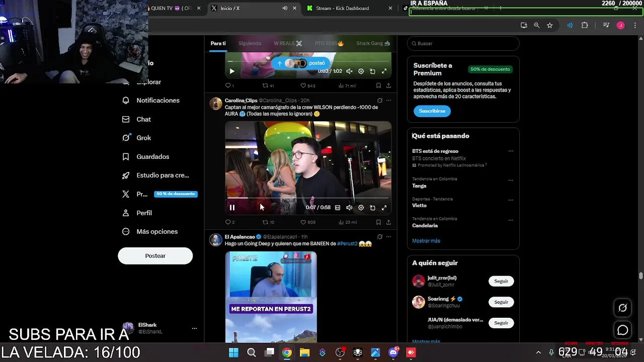This screenshot has height=362, width=644.
Task: Open more options on Carolina_Clips post
Action: click(x=388, y=101)
